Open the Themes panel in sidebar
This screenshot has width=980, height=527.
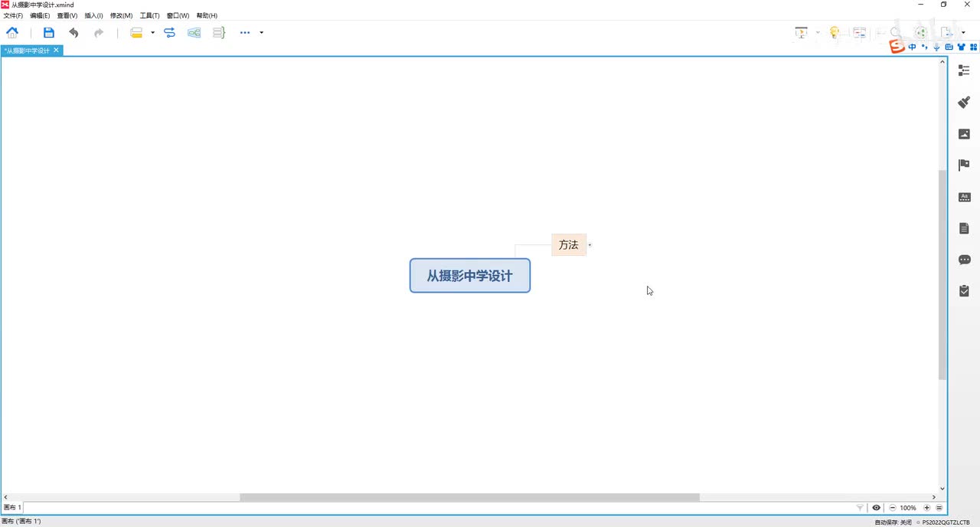[x=964, y=197]
